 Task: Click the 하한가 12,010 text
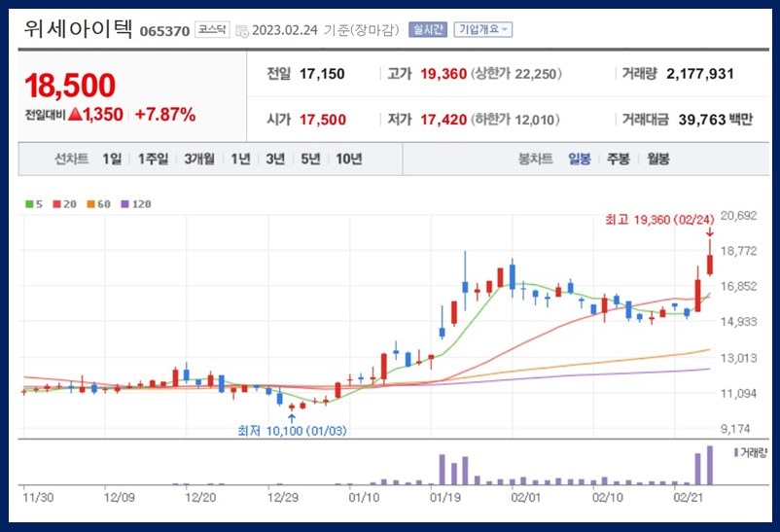pos(515,120)
